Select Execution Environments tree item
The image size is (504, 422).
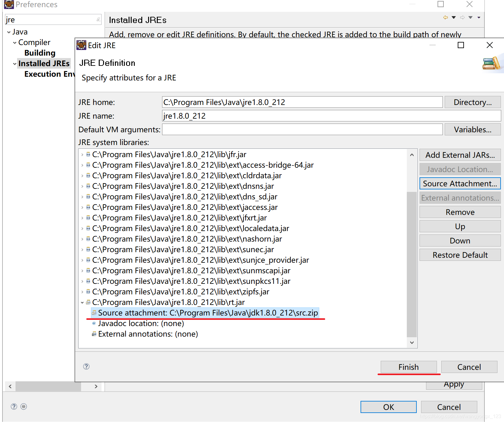50,74
